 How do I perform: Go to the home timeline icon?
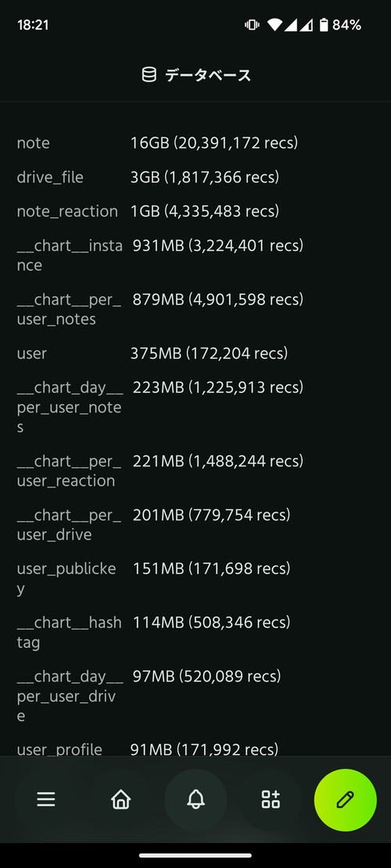coord(120,799)
